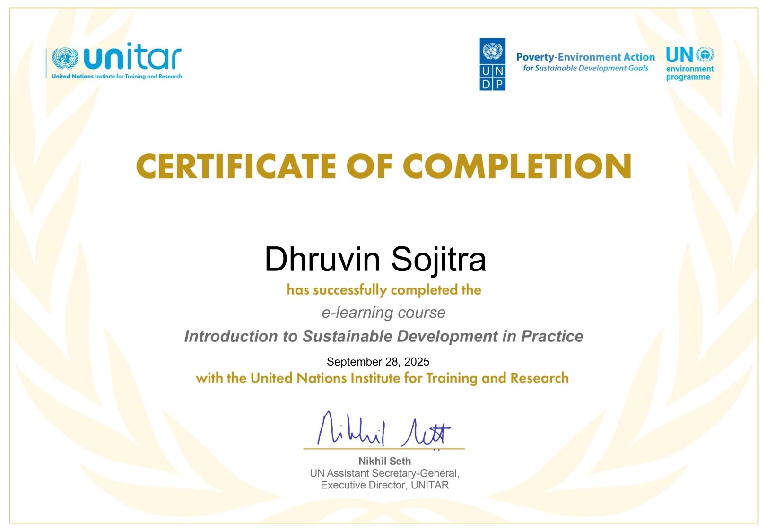Select the UNDP blue block logo

pos(492,65)
